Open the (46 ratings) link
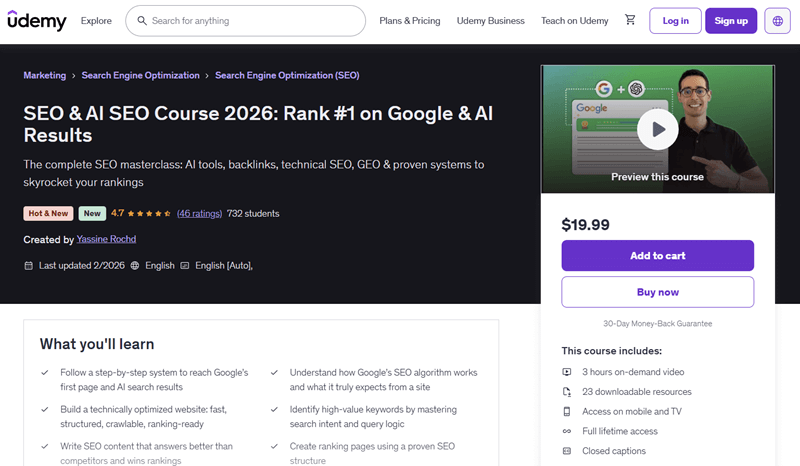800x466 pixels. 199,213
